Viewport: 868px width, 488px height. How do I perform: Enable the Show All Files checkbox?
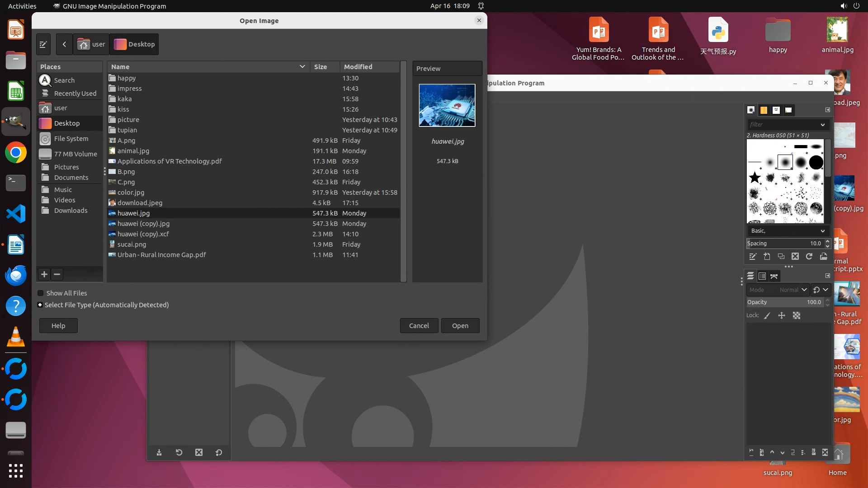point(41,293)
